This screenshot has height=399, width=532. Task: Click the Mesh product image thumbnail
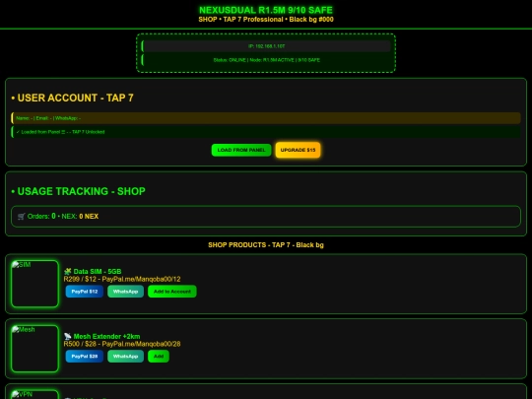pos(34,349)
